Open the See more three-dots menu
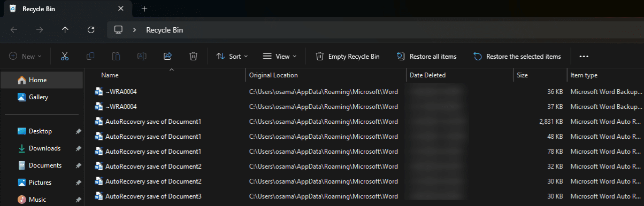644x206 pixels. pyautogui.click(x=584, y=56)
